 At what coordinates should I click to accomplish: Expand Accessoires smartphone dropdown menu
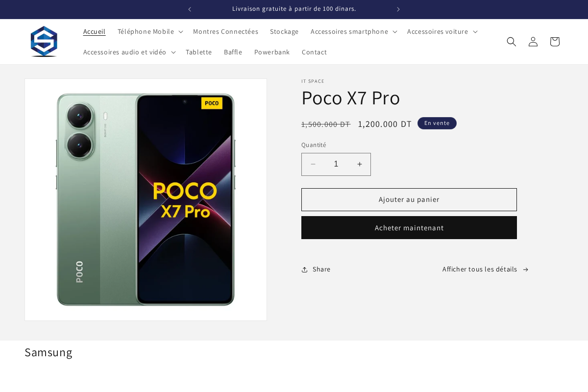[353, 31]
